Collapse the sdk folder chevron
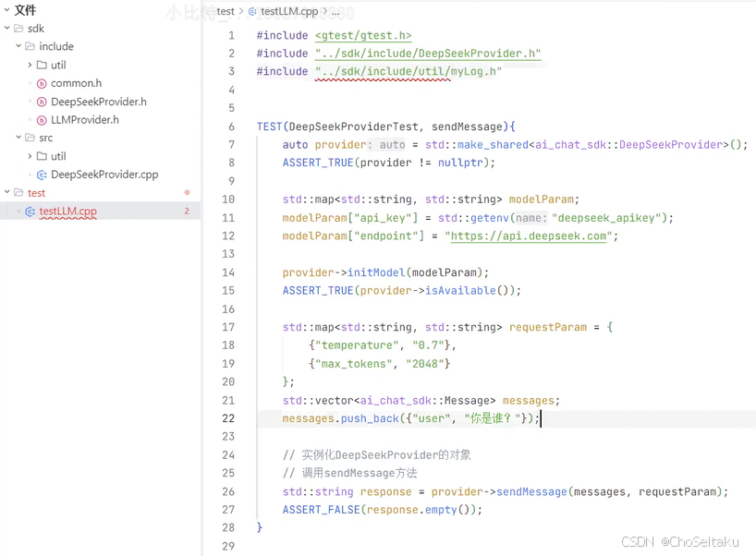 pos(6,28)
